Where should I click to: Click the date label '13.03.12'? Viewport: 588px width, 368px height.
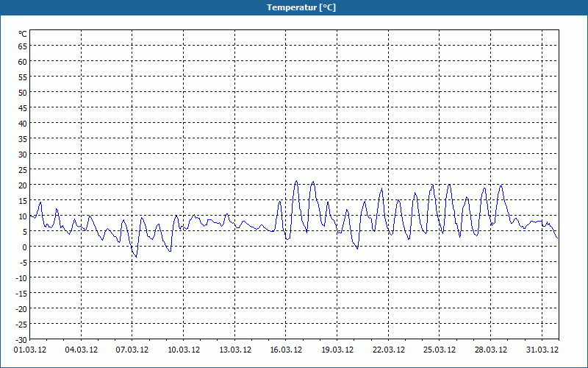tap(235, 350)
